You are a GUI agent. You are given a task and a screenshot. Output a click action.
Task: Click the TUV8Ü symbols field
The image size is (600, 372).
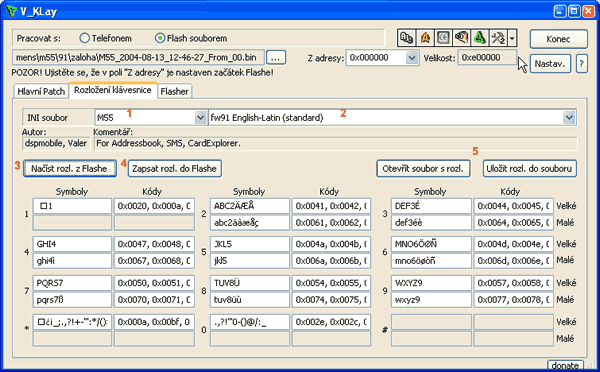pos(249,283)
